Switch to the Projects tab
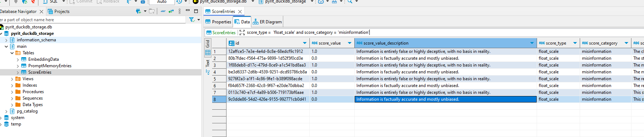 (59, 12)
